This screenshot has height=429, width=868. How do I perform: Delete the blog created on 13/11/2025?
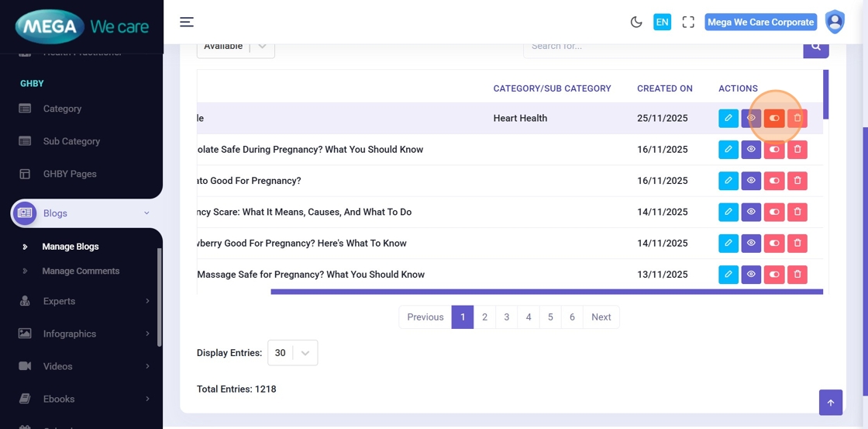797,275
